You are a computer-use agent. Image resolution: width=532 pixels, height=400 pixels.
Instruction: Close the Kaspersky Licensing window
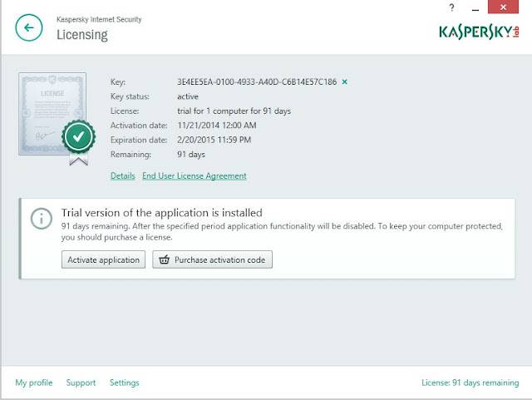pyautogui.click(x=503, y=7)
